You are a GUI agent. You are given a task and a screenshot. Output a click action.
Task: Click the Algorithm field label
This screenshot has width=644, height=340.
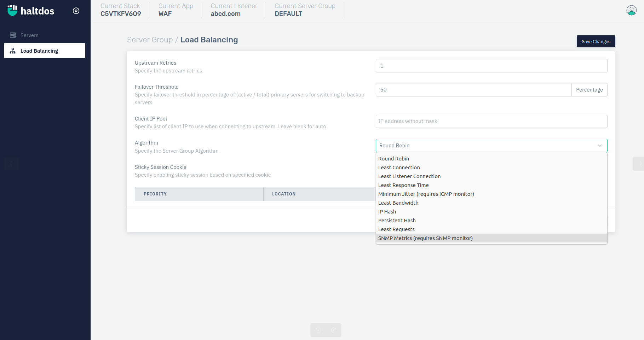146,143
